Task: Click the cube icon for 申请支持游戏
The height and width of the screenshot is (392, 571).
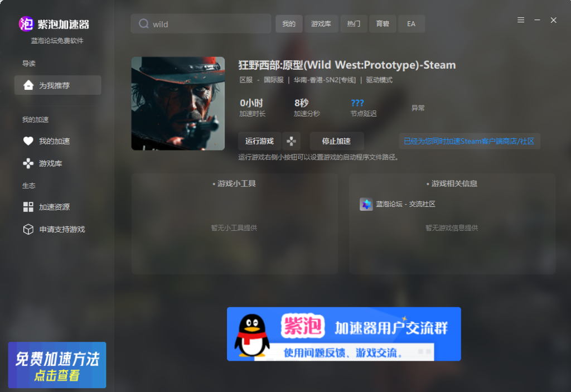Action: pyautogui.click(x=28, y=229)
